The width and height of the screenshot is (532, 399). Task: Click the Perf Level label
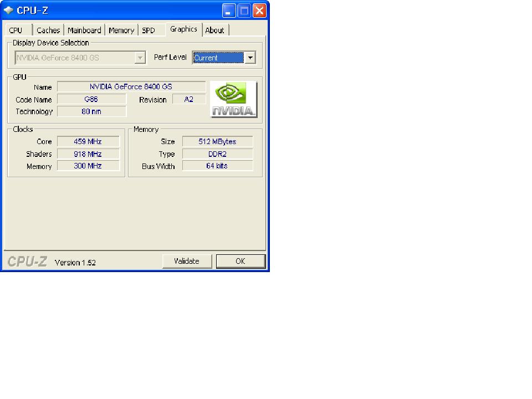170,57
